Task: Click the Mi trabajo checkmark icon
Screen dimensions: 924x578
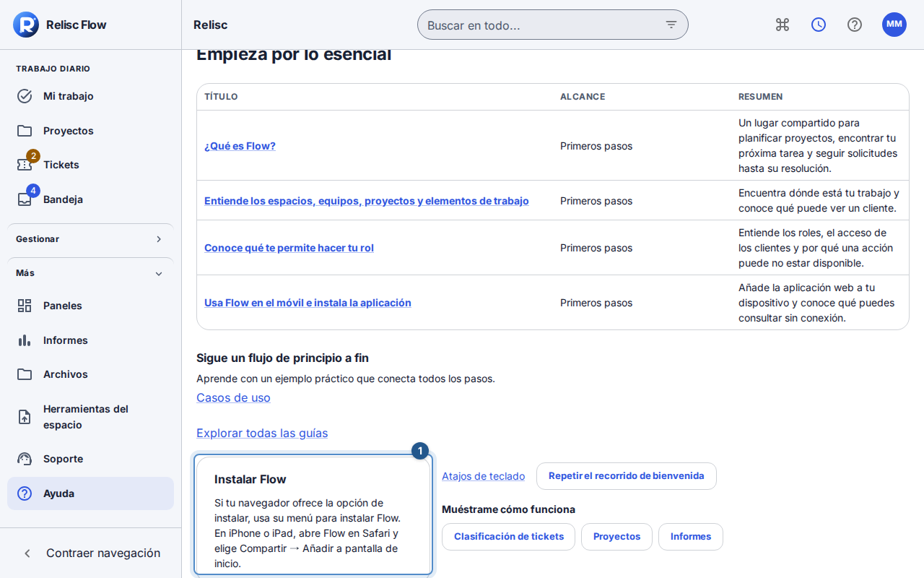Action: click(x=25, y=96)
